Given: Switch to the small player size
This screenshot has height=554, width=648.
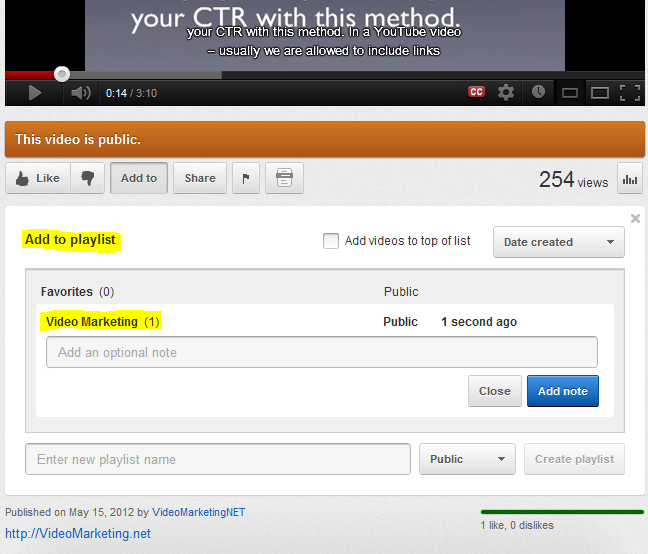Looking at the screenshot, I should [x=569, y=93].
